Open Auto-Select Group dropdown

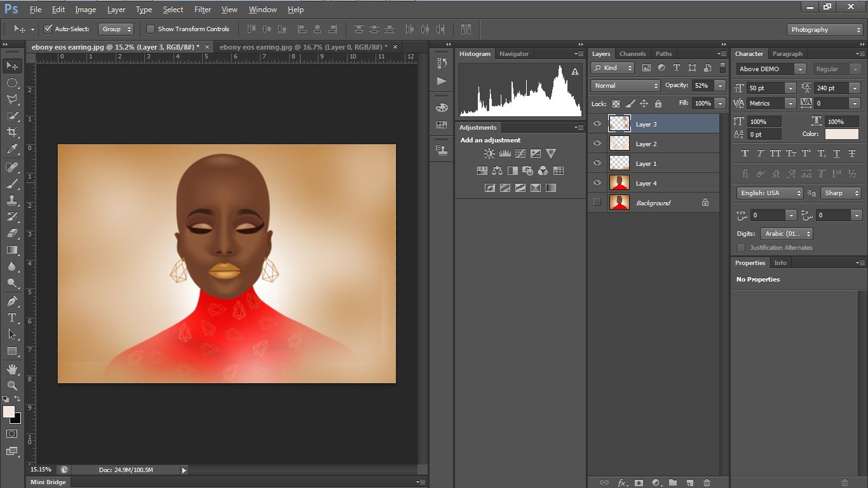(116, 29)
